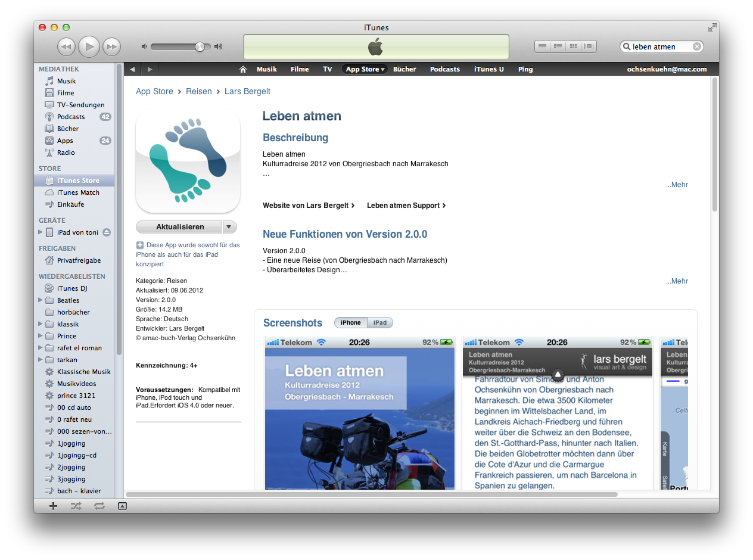Open the dropdown arrow beside Aktualisieren
The width and height of the screenshot is (753, 560).
[229, 227]
